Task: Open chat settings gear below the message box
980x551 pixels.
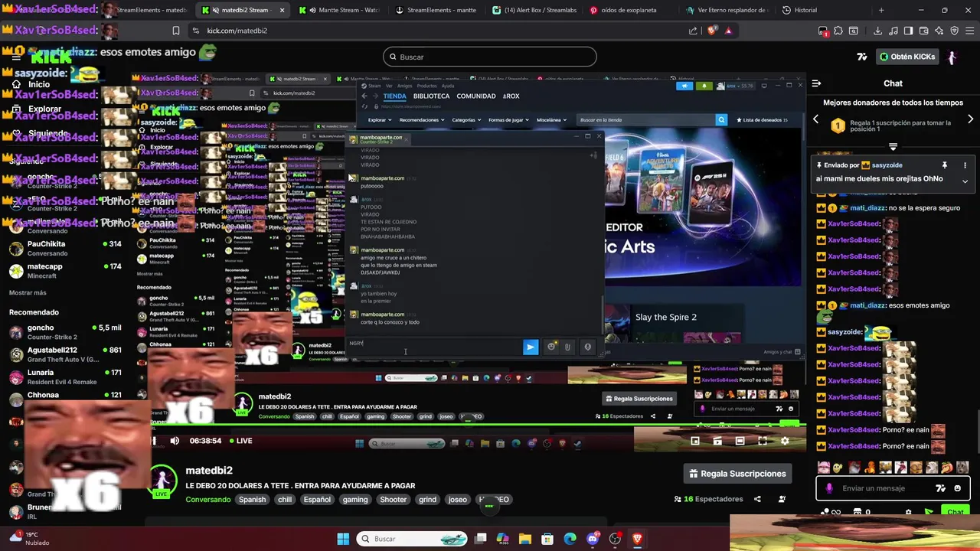Action: (909, 513)
